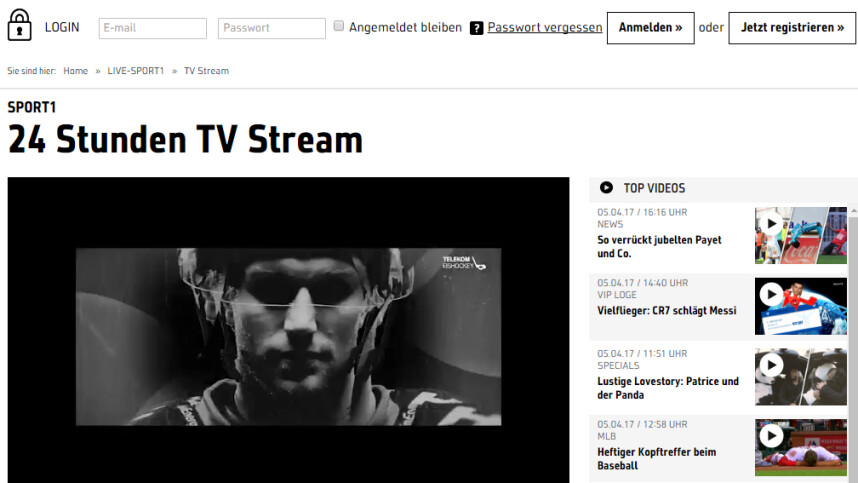The height and width of the screenshot is (483, 858).
Task: Play the Patrice und der Panda video
Action: point(772,365)
